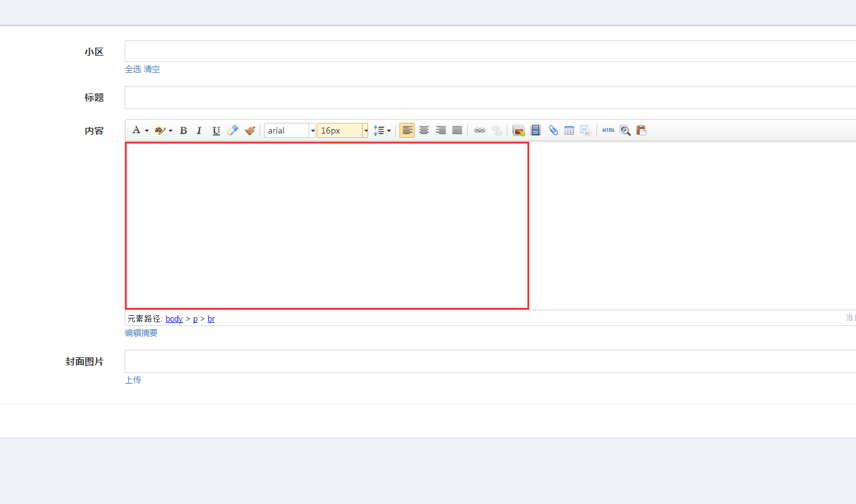Open the insert image tool
856x504 pixels.
519,130
